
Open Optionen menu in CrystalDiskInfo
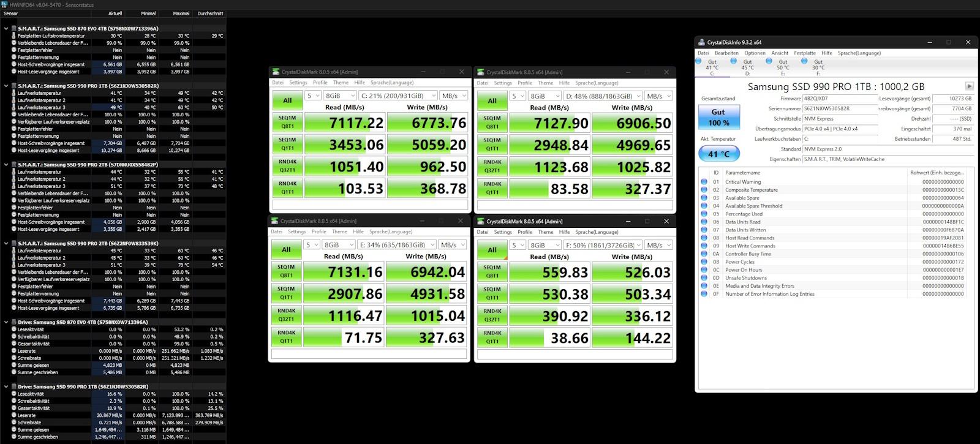(755, 53)
